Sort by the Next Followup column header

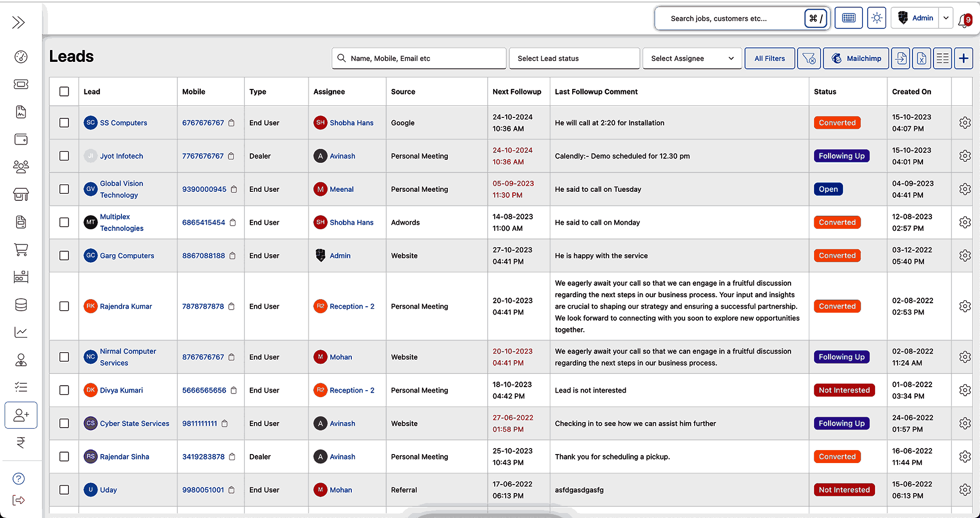pyautogui.click(x=517, y=92)
